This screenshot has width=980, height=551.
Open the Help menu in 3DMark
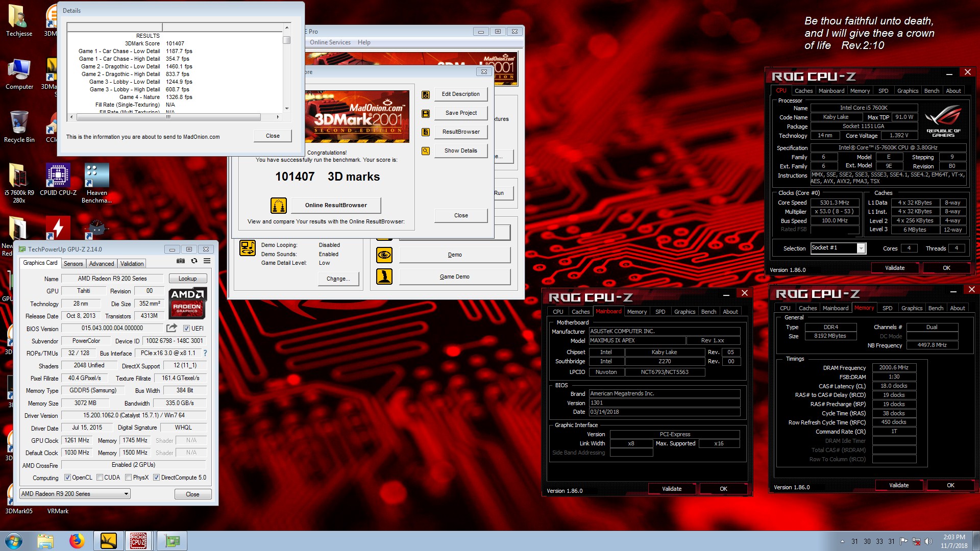click(364, 42)
